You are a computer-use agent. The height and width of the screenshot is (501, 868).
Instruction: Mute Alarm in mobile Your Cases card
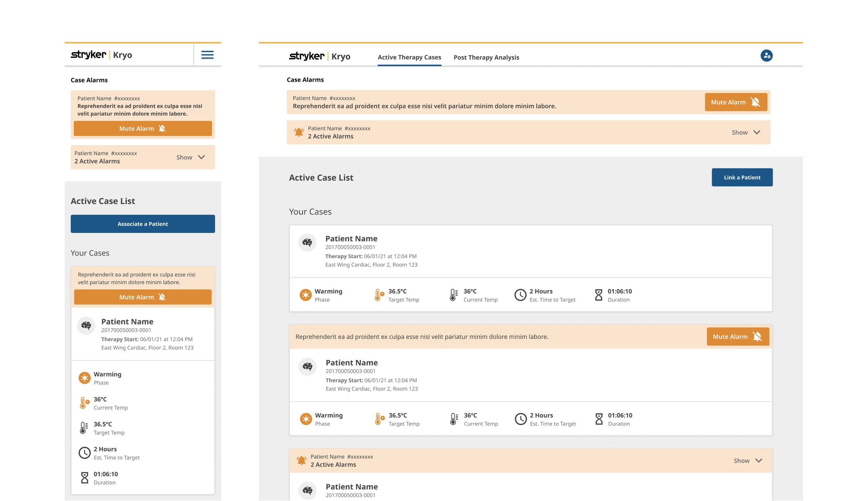pos(143,297)
